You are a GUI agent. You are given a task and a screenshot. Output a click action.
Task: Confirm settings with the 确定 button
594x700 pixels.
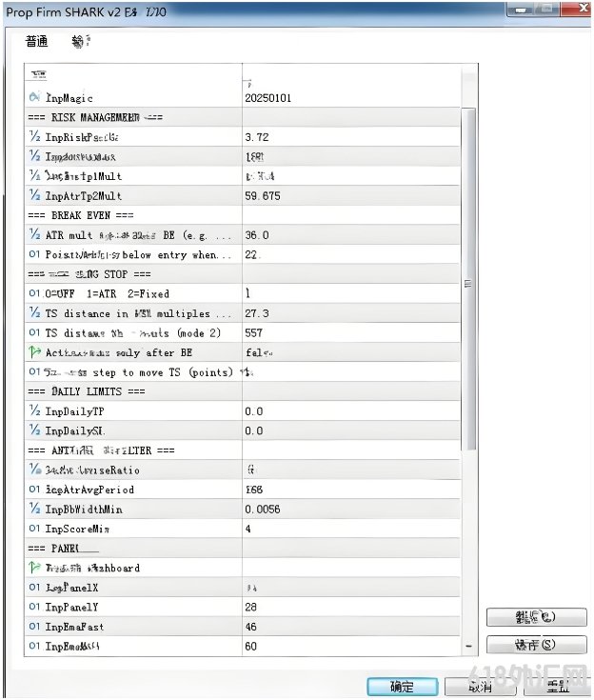pos(402,687)
